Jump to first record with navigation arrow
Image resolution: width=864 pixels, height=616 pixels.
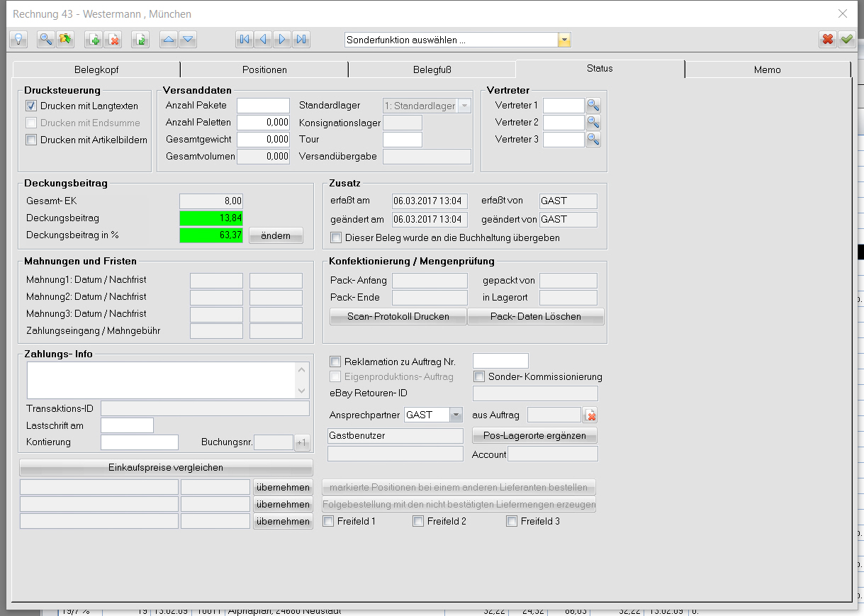245,40
